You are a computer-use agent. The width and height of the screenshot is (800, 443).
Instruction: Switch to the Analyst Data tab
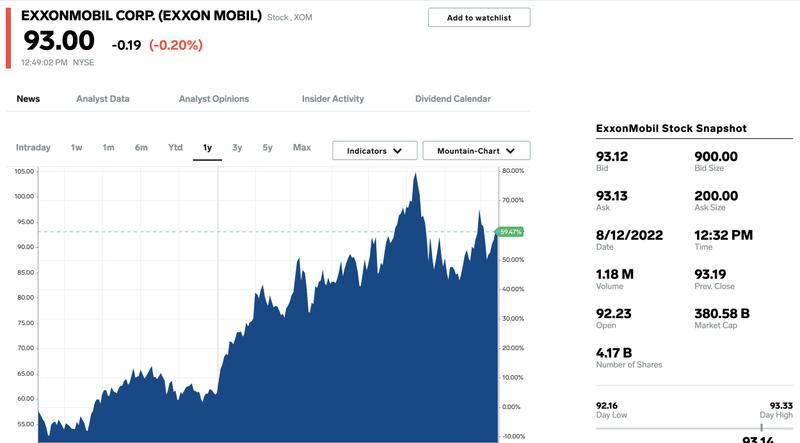click(103, 99)
